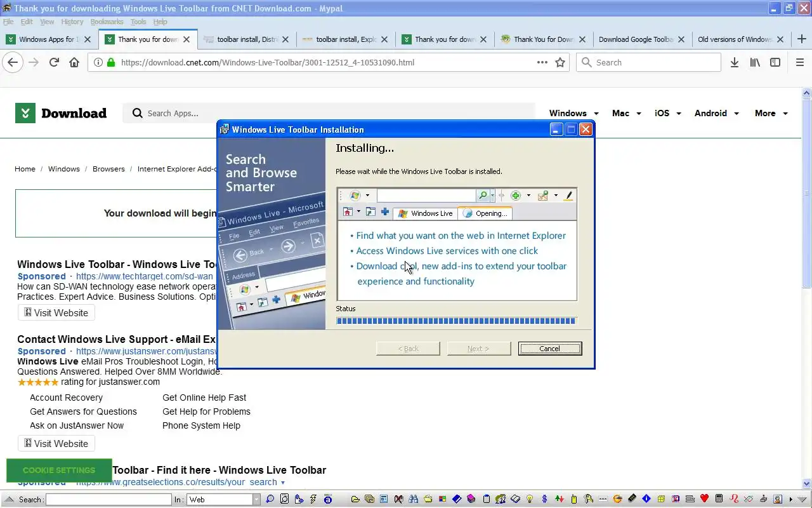Open the Downloads arrow icon in toolbar

pos(735,62)
